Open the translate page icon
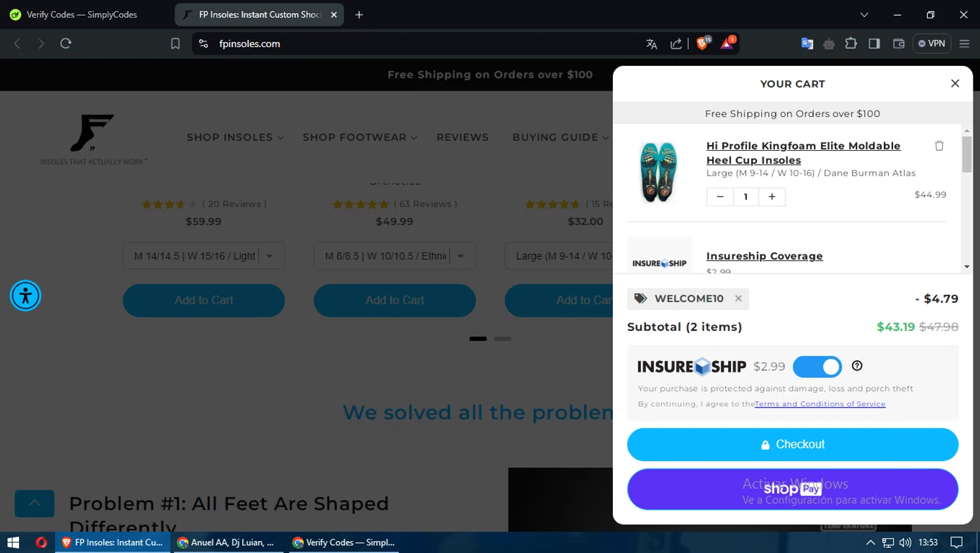The height and width of the screenshot is (553, 980). [x=651, y=44]
